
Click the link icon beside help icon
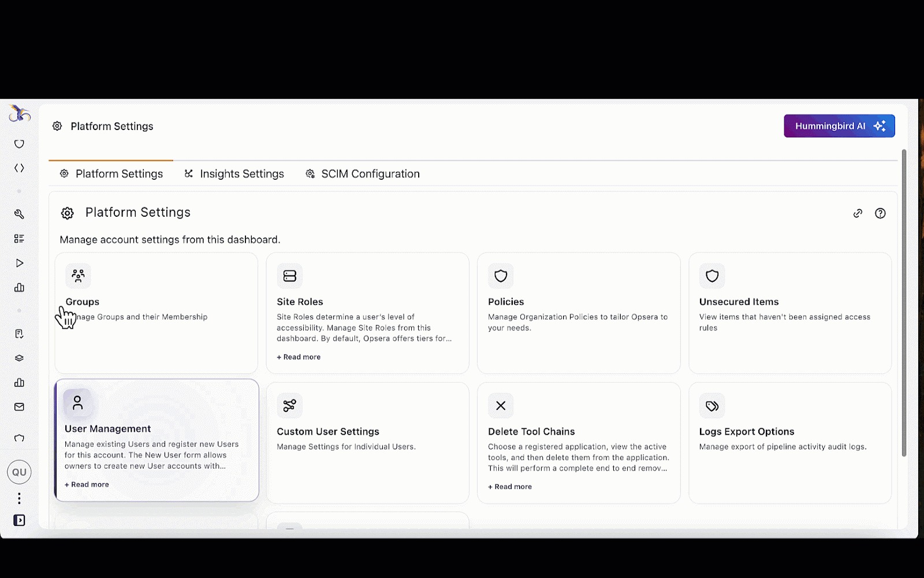pos(858,213)
